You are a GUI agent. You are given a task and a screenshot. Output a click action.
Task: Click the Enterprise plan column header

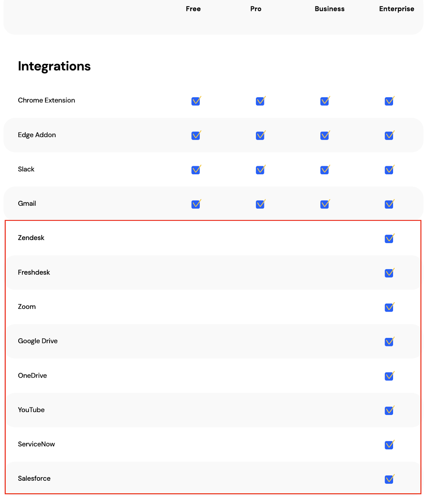[x=396, y=9]
